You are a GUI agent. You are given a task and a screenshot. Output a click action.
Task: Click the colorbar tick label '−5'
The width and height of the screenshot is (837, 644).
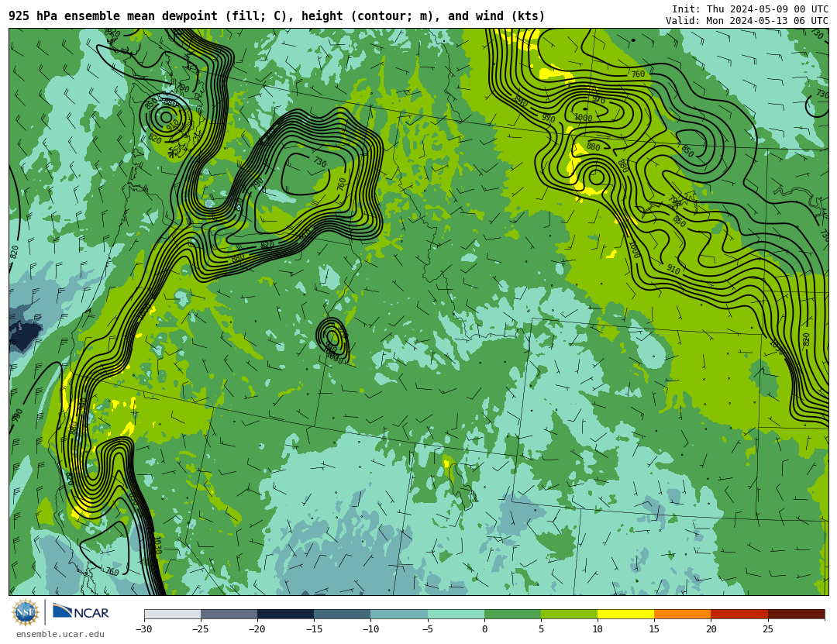[427, 629]
